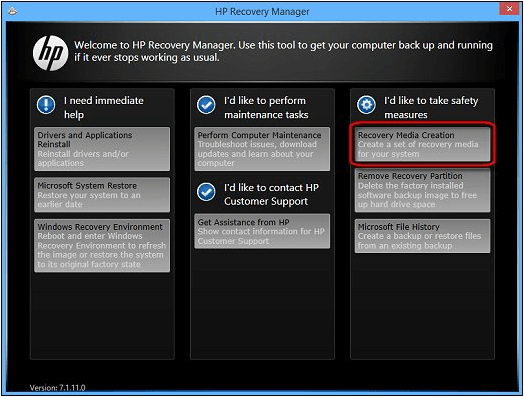Click the exclamation mark immediate help icon

46,105
